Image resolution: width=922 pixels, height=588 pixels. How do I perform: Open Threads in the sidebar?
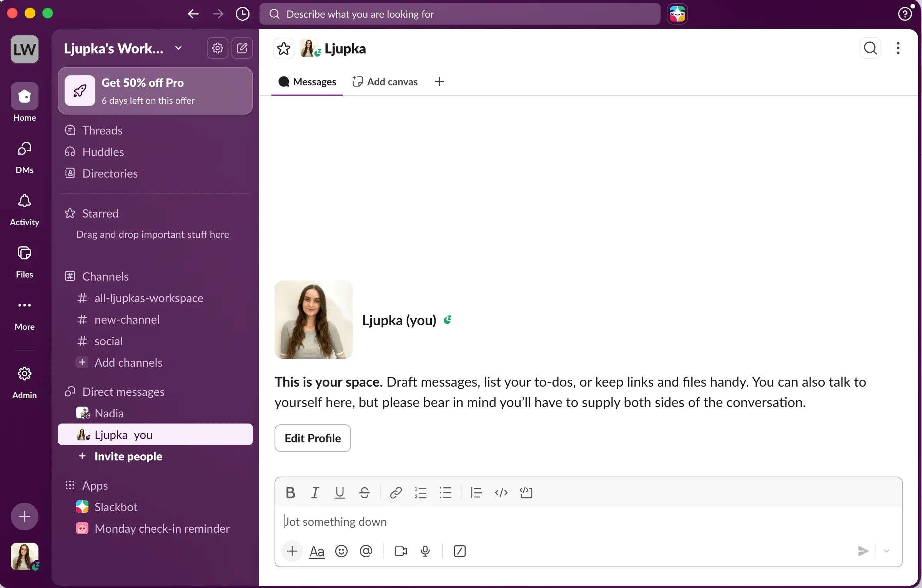point(155,130)
